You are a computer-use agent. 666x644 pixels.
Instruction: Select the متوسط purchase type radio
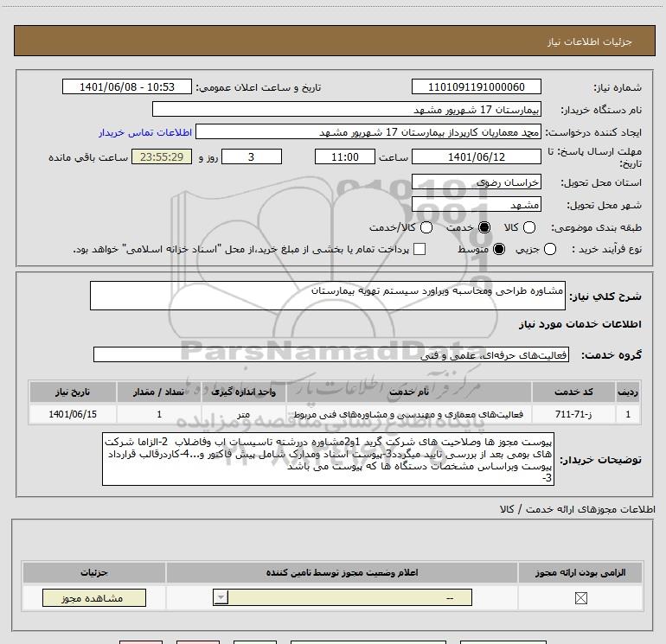(x=499, y=249)
